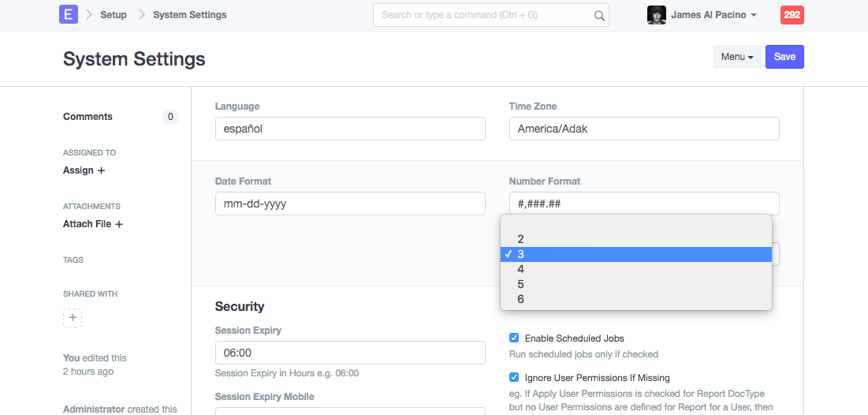Toggle the Enable Scheduled Jobs checkbox

click(514, 338)
